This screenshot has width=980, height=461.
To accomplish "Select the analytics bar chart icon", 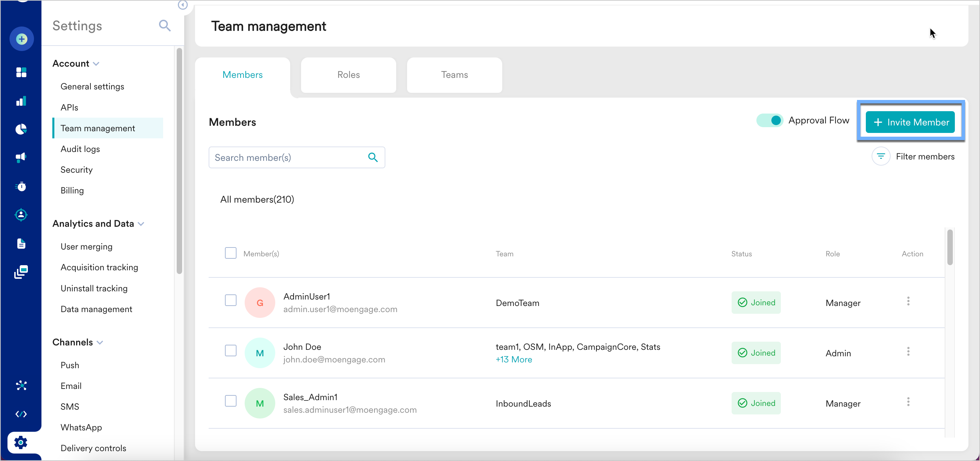I will click(x=21, y=101).
